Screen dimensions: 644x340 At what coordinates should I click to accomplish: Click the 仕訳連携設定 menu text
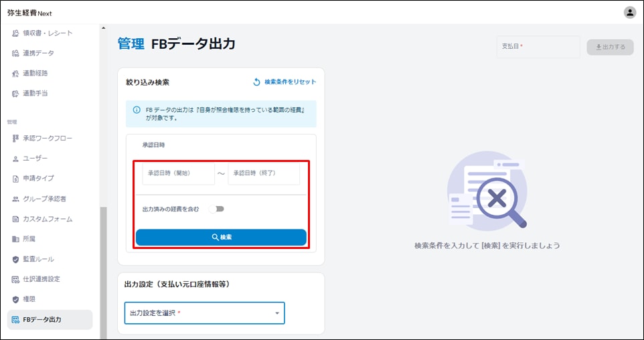click(42, 279)
